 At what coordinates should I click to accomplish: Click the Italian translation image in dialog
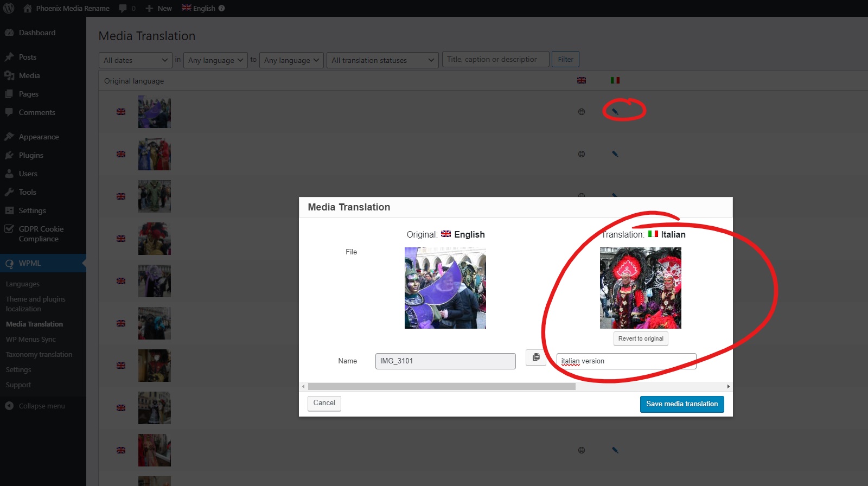tap(641, 288)
